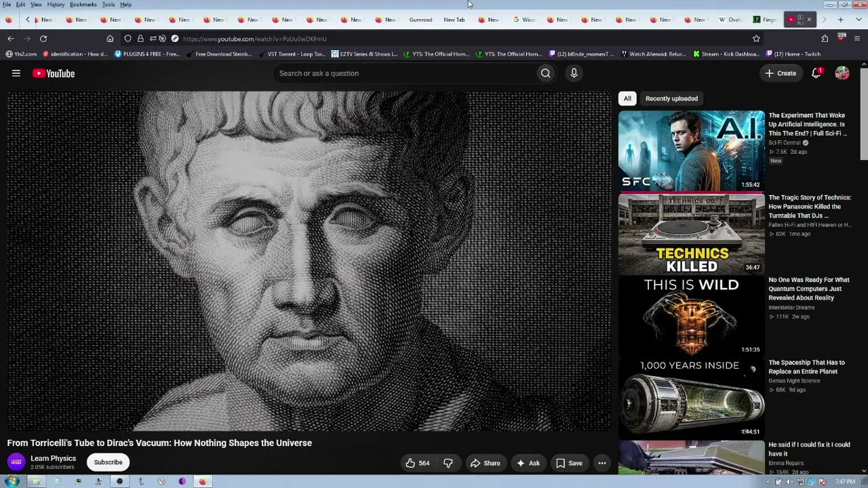
Task: Navigate back with the browser back arrow
Action: tap(10, 39)
